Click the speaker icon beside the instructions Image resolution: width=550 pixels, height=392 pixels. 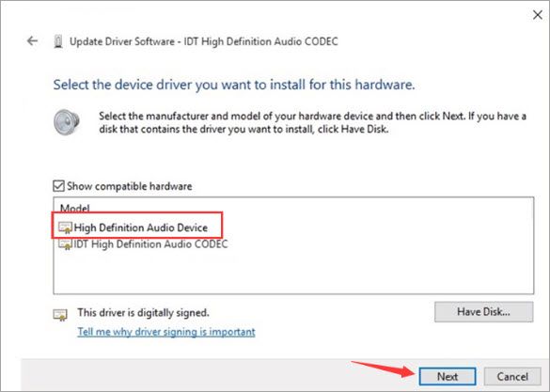(67, 122)
